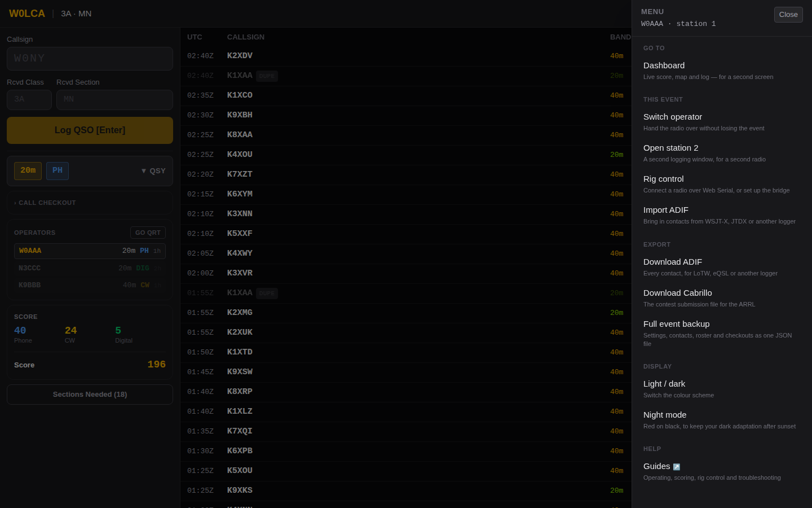Image resolution: width=812 pixels, height=508 pixels.
Task: Click the K9XKS callsign in the log
Action: pyautogui.click(x=240, y=491)
